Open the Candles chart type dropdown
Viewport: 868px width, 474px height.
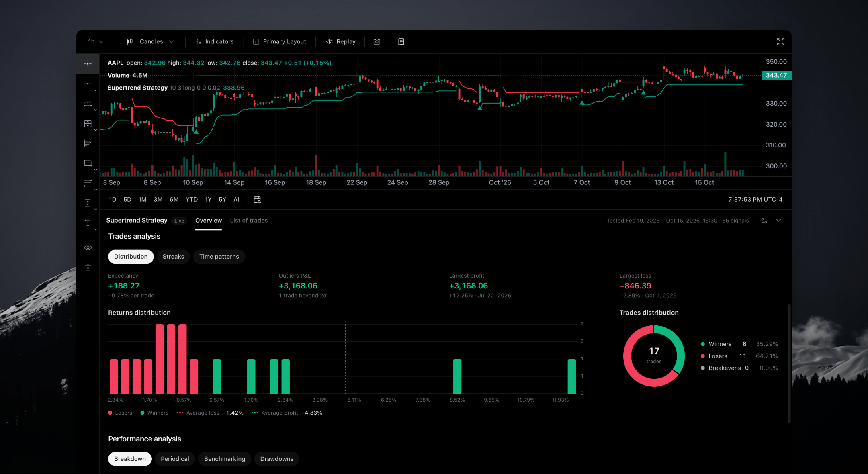(x=150, y=42)
